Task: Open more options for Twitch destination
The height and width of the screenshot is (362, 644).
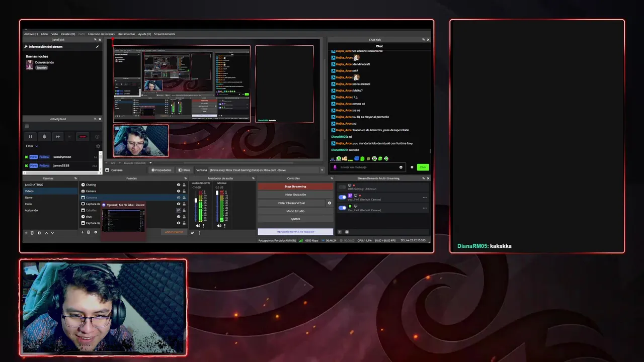Action: (425, 198)
